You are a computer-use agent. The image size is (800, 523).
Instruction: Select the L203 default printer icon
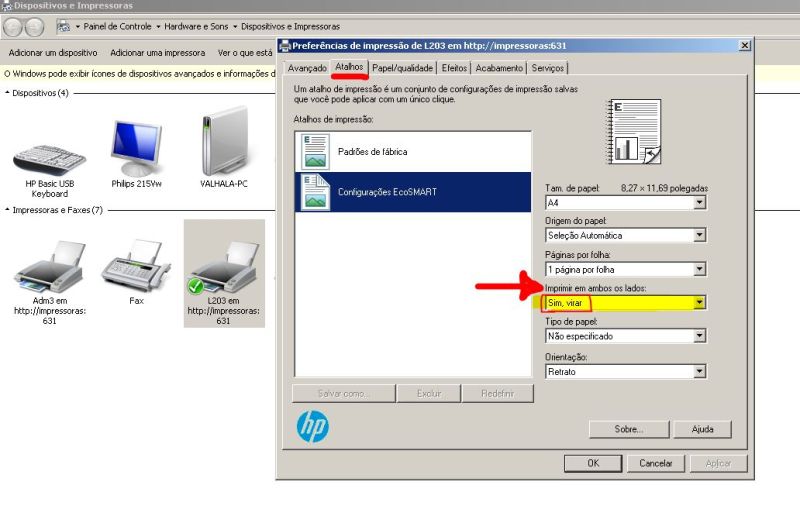pos(224,265)
